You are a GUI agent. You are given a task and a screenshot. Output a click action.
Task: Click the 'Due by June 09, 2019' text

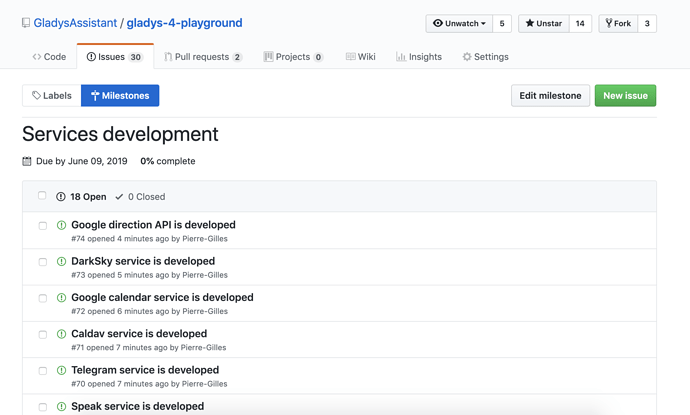click(82, 161)
